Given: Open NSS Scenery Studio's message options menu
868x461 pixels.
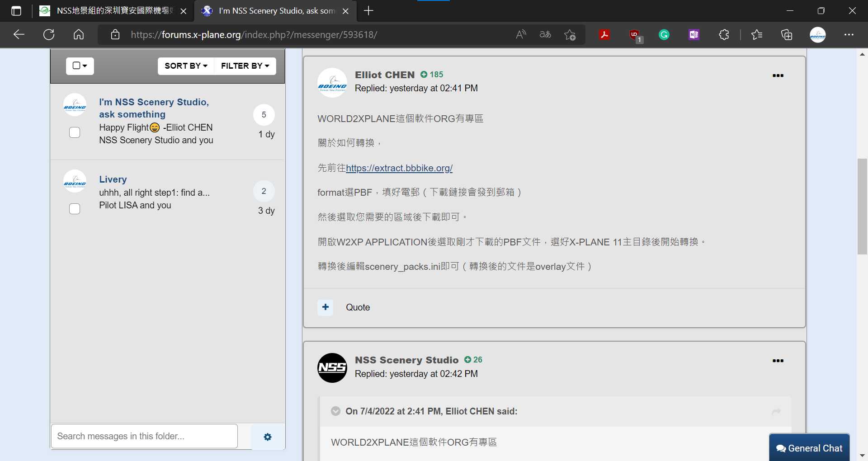Looking at the screenshot, I should (x=778, y=361).
